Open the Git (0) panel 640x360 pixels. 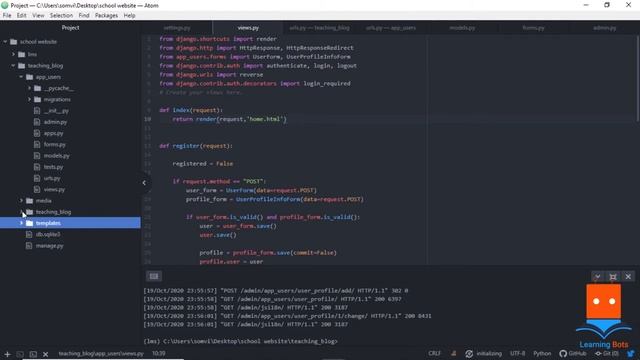point(606,353)
